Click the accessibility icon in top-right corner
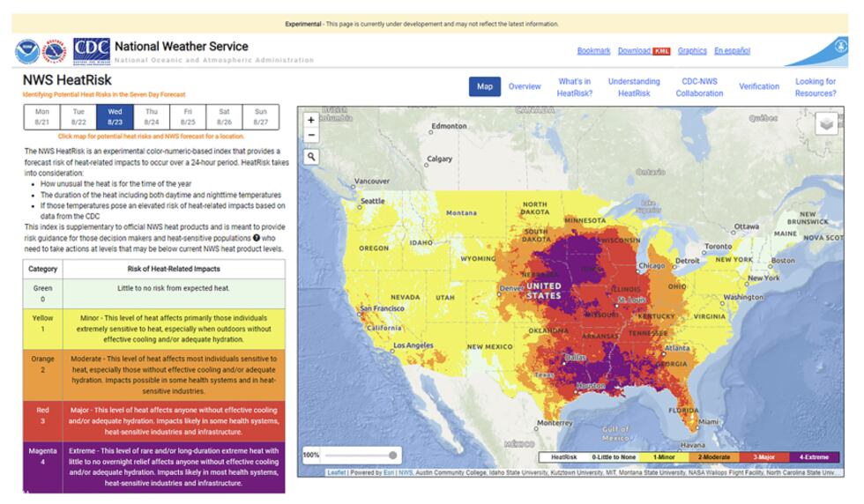 tap(840, 45)
